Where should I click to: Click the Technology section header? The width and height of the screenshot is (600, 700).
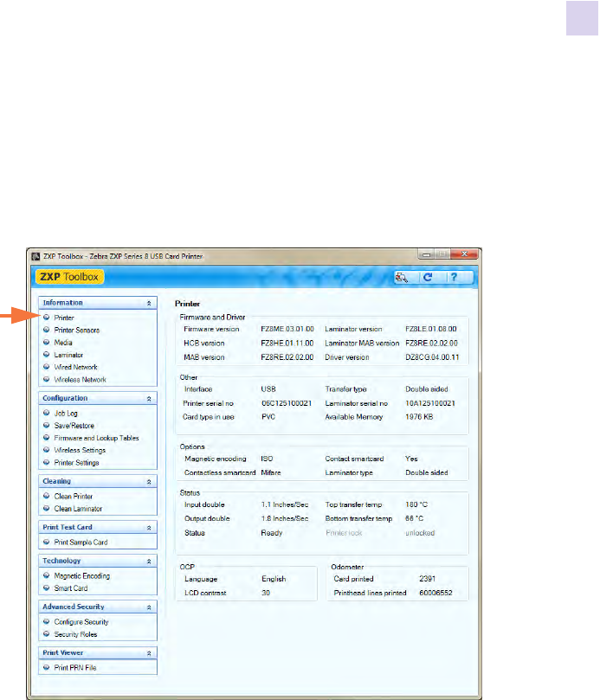coord(97,561)
